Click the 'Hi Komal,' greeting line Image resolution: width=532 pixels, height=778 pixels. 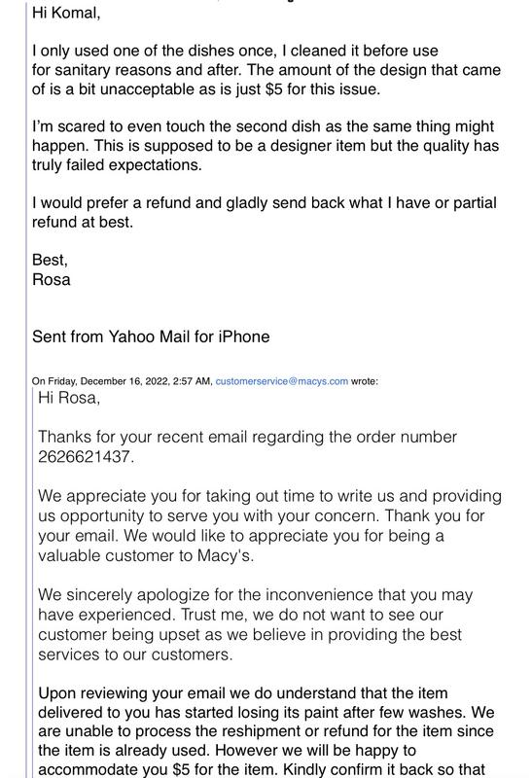pos(66,13)
